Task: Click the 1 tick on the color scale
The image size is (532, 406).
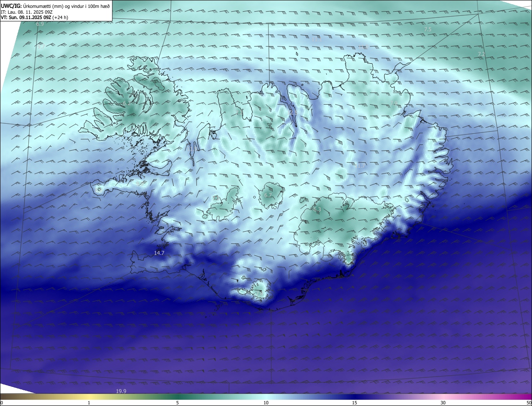Action: click(x=89, y=403)
